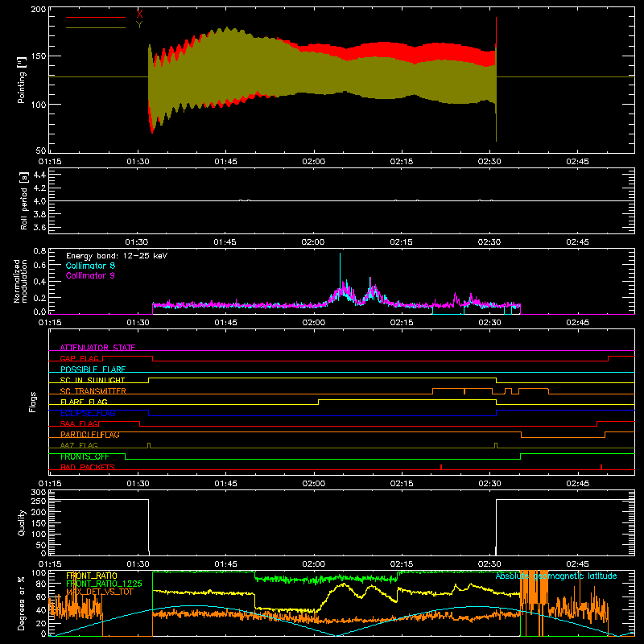644x644 pixels.
Task: Click the Collimator 9 legend entry
Action: (90, 275)
